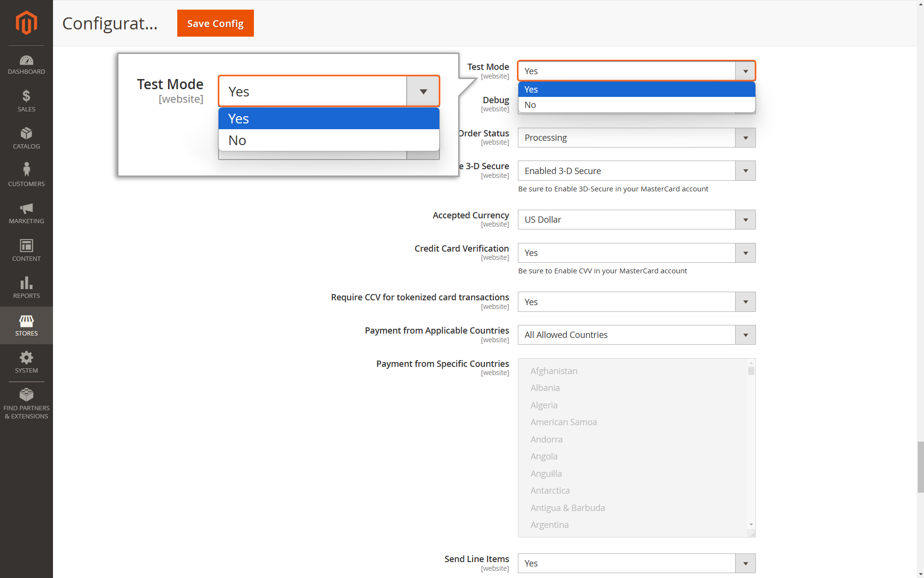This screenshot has height=578, width=924.
Task: Click the countries list scroll down arrow
Action: [x=751, y=524]
